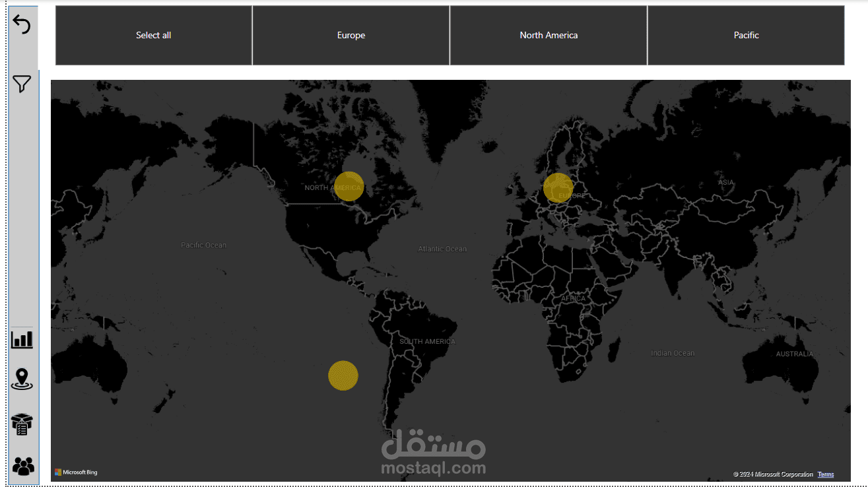
Task: Open the filter funnel icon
Action: coord(22,84)
